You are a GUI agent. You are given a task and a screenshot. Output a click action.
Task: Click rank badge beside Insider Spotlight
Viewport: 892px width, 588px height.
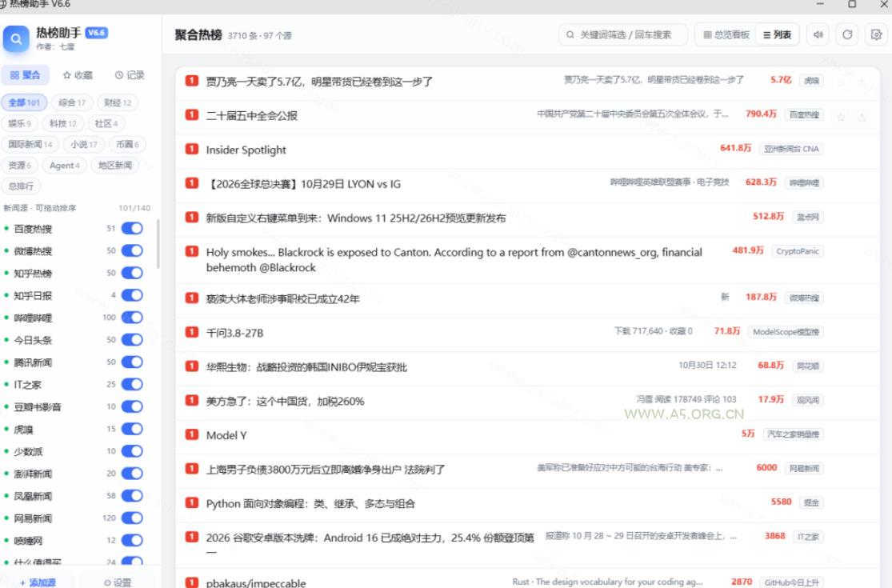[x=192, y=149]
